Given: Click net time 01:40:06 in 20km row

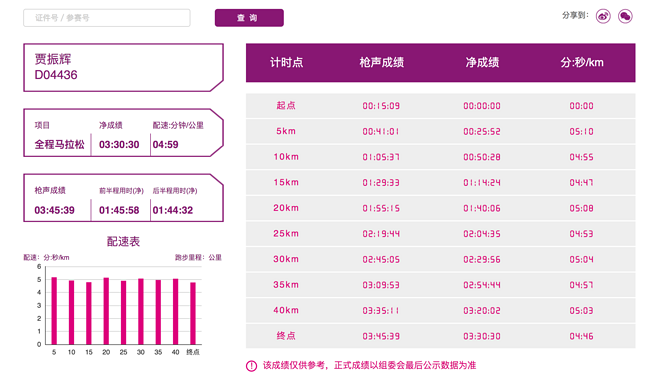Looking at the screenshot, I should click(x=482, y=208).
